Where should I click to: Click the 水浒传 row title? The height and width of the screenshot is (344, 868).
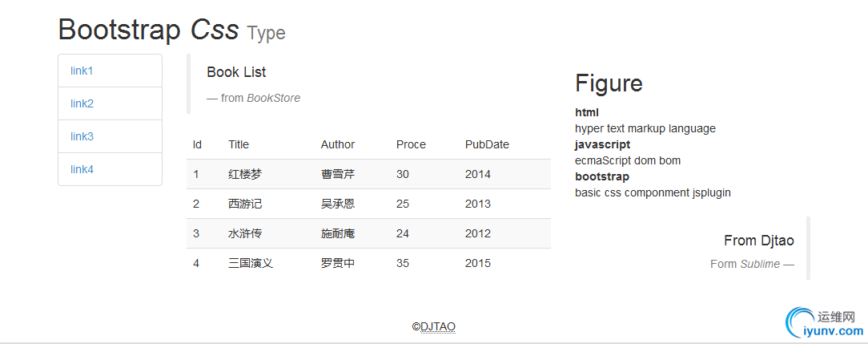[244, 233]
